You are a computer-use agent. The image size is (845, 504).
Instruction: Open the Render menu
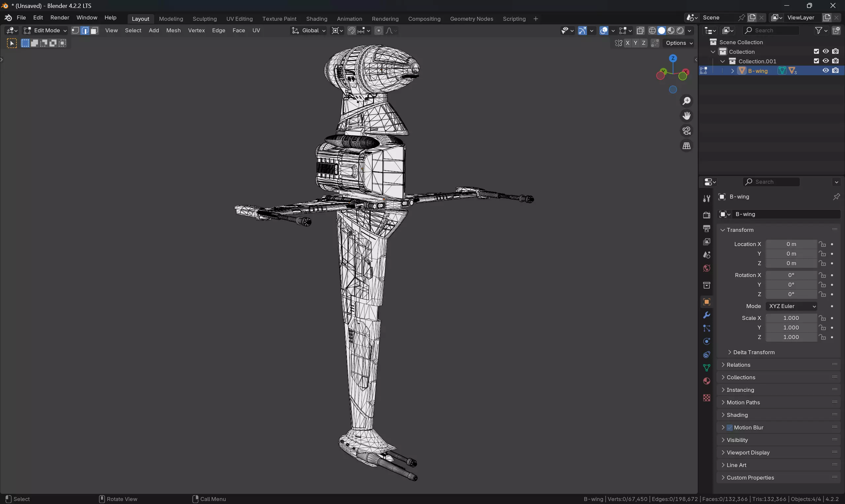tap(60, 18)
